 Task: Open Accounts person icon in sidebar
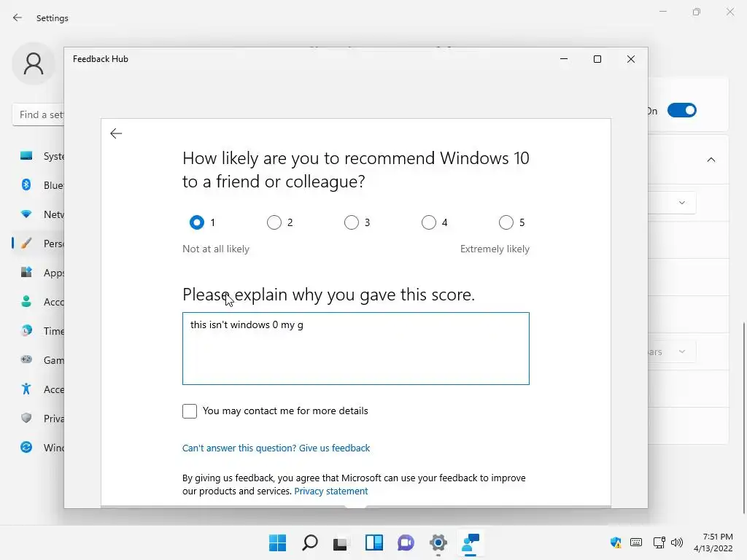[26, 301]
